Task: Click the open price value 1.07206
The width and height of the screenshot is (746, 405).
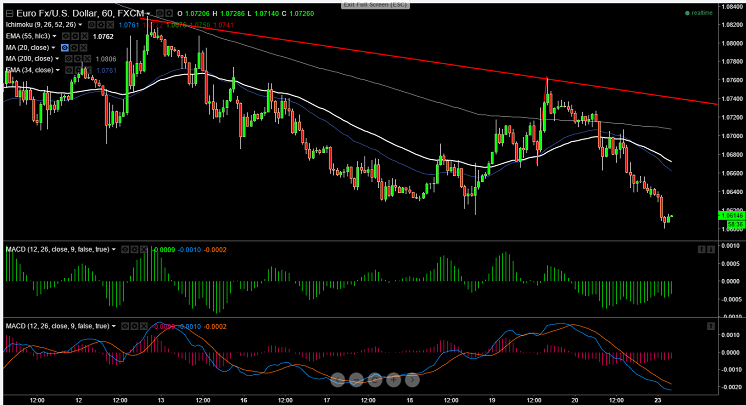Action: click(x=197, y=13)
